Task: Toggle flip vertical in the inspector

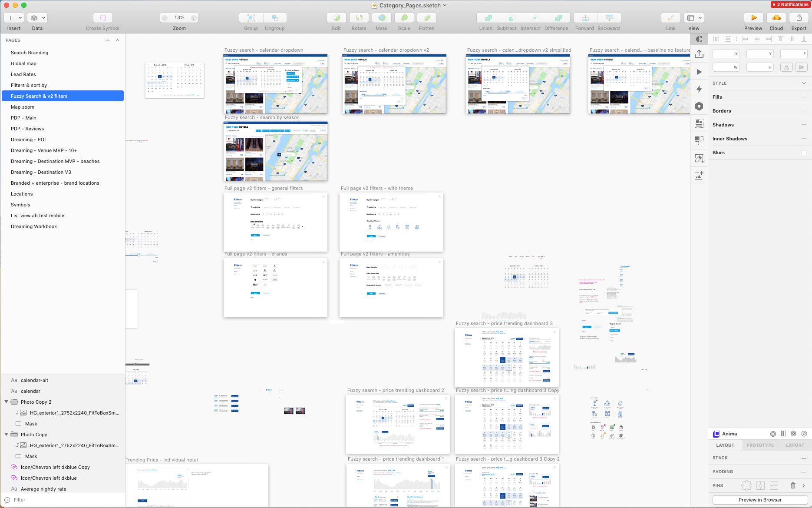Action: (x=801, y=67)
